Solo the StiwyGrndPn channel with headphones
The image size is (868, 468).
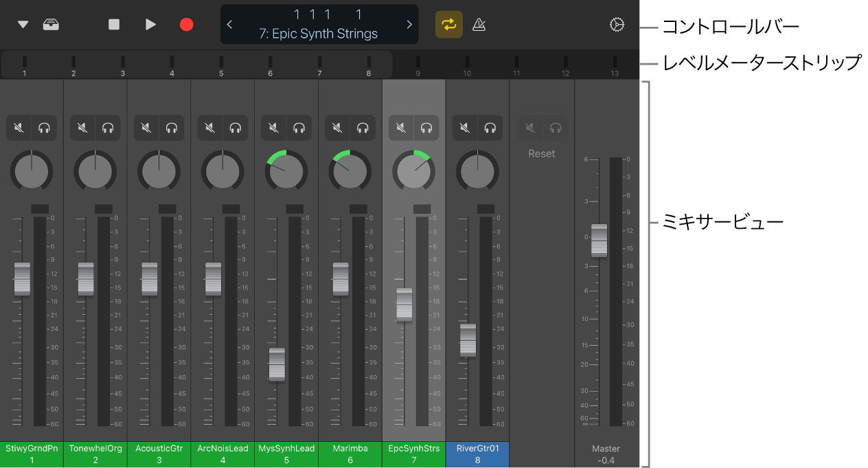point(44,128)
